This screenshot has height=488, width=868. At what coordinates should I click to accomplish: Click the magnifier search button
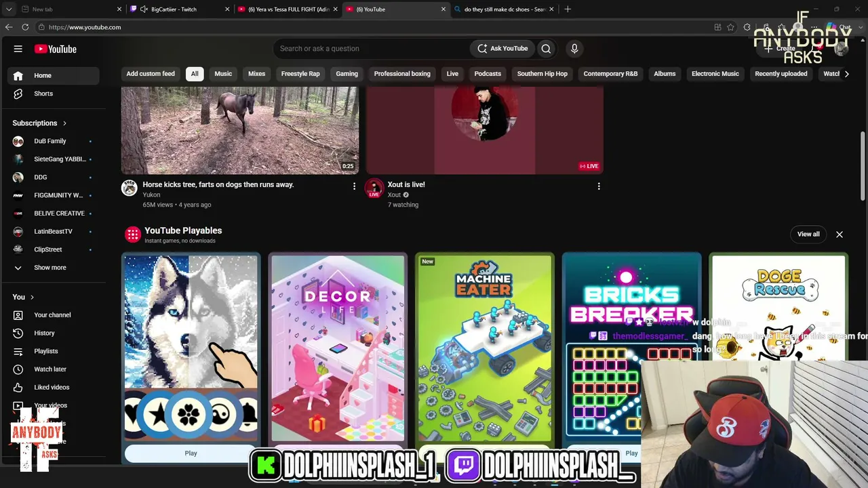click(546, 49)
